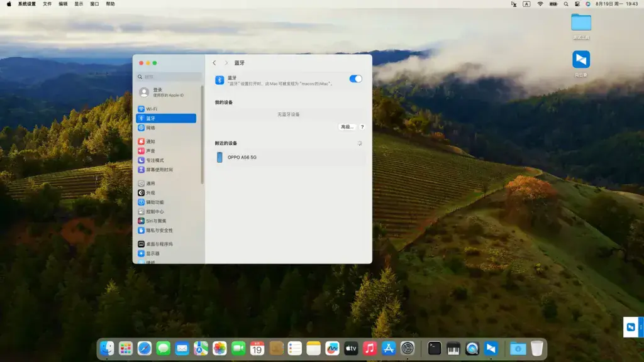The height and width of the screenshot is (362, 644).
Task: Open 通知 notifications settings
Action: click(x=166, y=141)
